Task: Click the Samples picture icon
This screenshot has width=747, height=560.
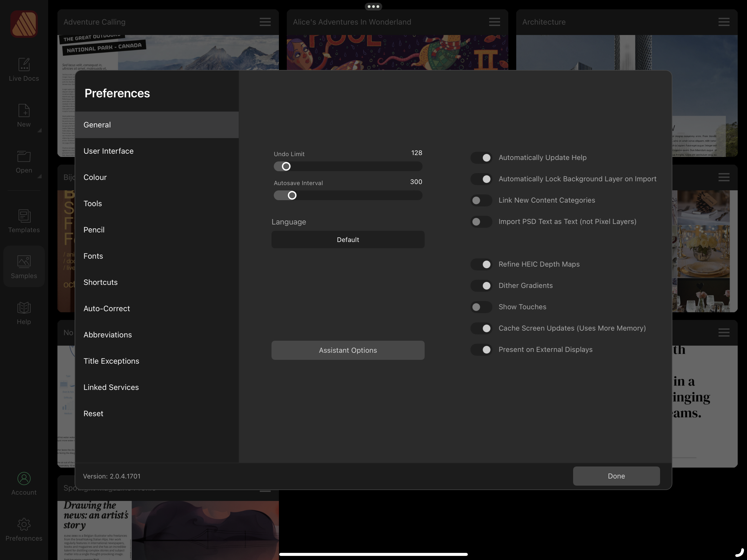Action: click(x=24, y=261)
